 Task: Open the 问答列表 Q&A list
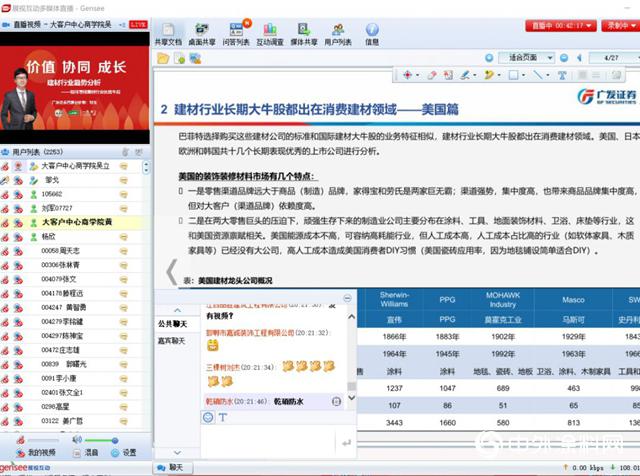(236, 33)
